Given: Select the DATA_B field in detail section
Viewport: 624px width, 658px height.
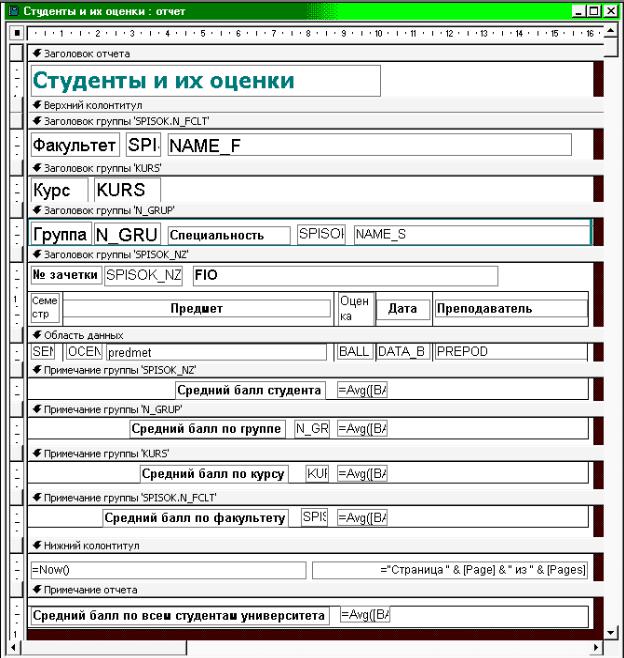Looking at the screenshot, I should tap(403, 352).
